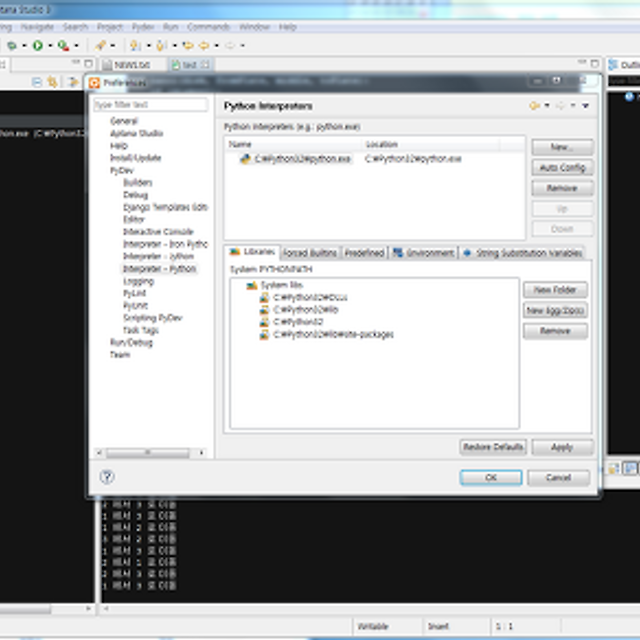Switch to the Predefined tab

coord(364,253)
